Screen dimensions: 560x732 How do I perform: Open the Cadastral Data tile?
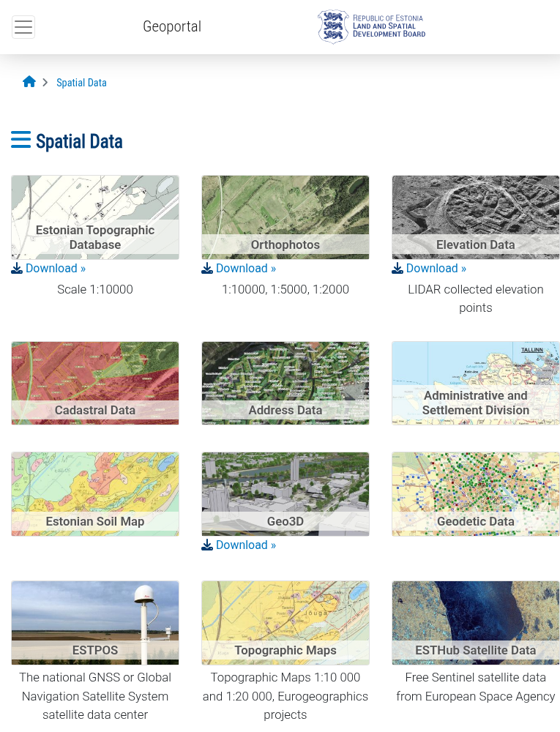[95, 383]
